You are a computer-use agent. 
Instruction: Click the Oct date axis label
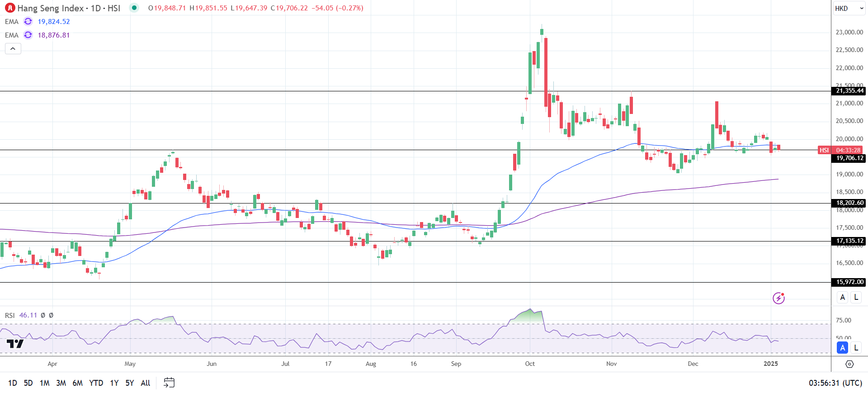(x=530, y=364)
